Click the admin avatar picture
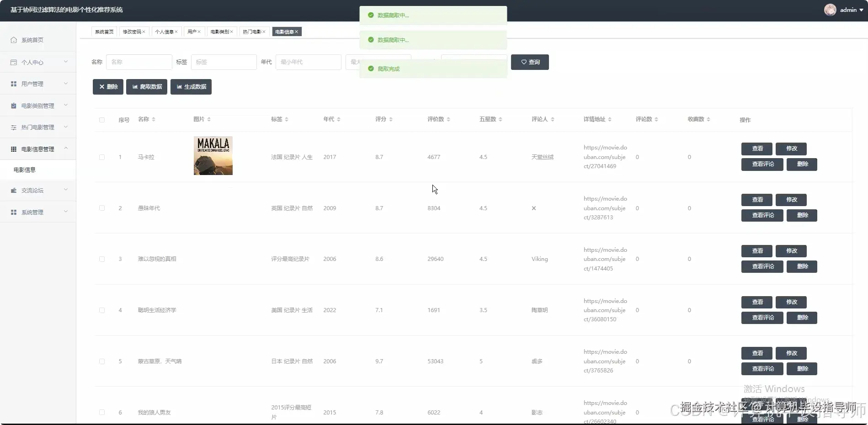Image resolution: width=868 pixels, height=425 pixels. (x=830, y=10)
